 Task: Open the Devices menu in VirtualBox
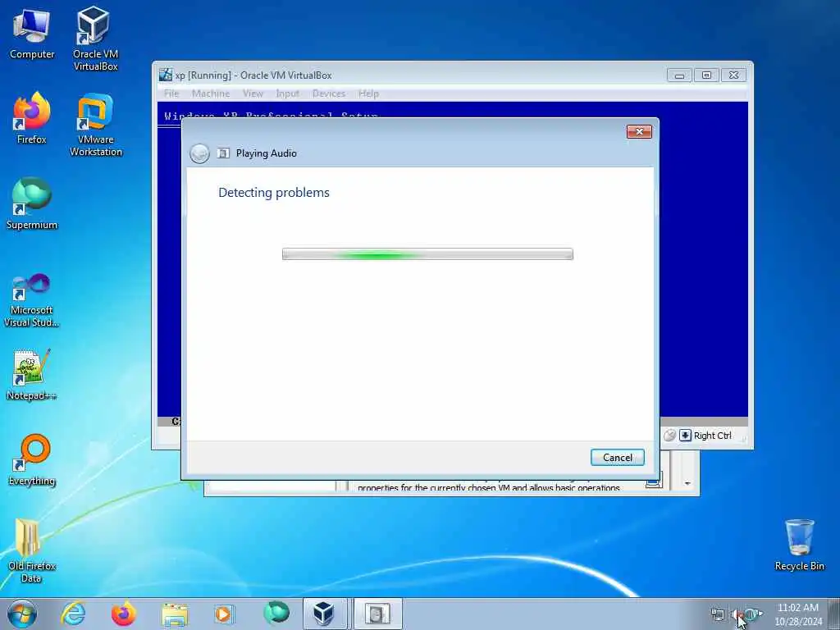pyautogui.click(x=329, y=94)
